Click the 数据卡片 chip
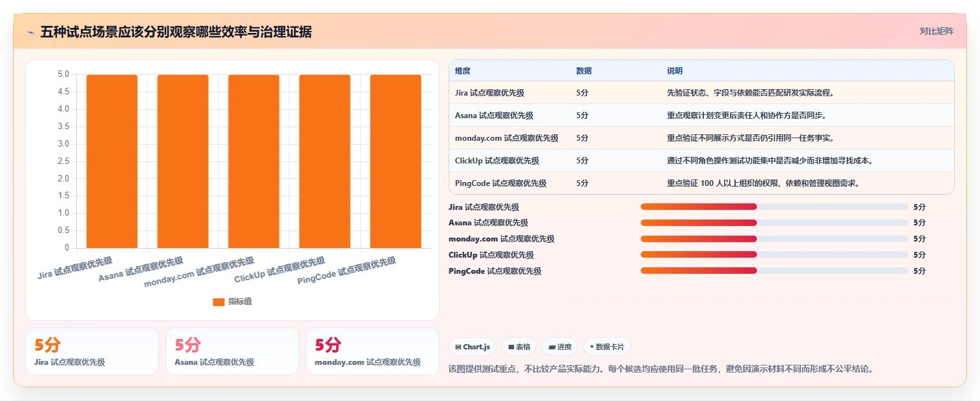980x401 pixels. [x=606, y=347]
